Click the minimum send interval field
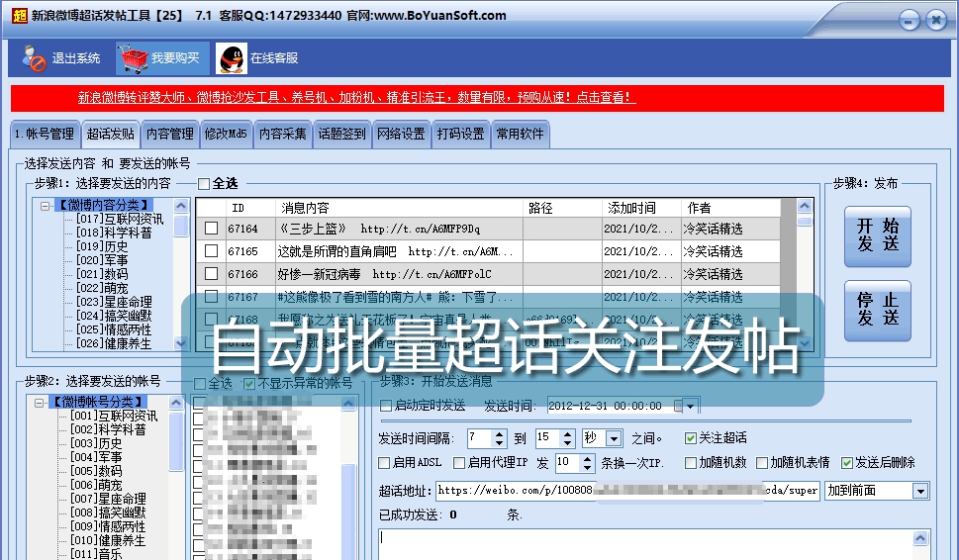This screenshot has width=959, height=560. [480, 438]
